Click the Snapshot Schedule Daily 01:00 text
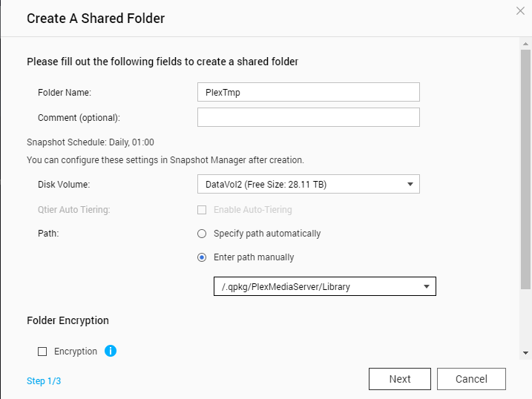Image resolution: width=532 pixels, height=399 pixels. 90,142
